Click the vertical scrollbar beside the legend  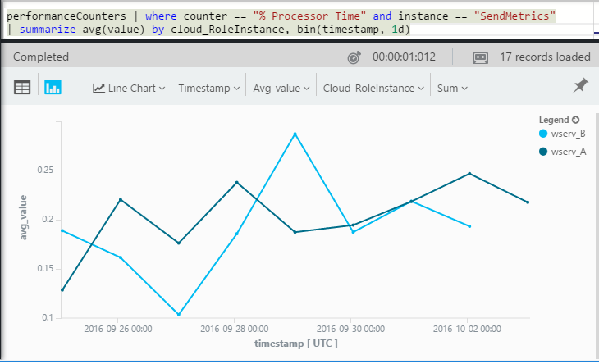point(597,236)
